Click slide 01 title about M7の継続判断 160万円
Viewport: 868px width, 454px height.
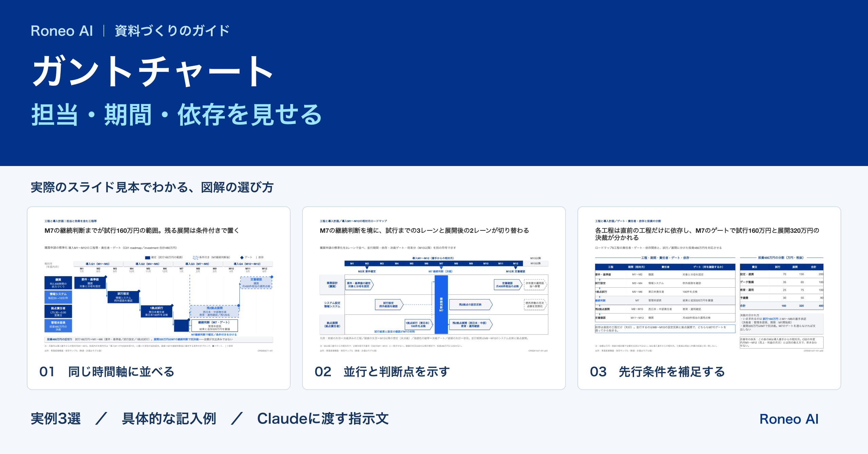142,230
